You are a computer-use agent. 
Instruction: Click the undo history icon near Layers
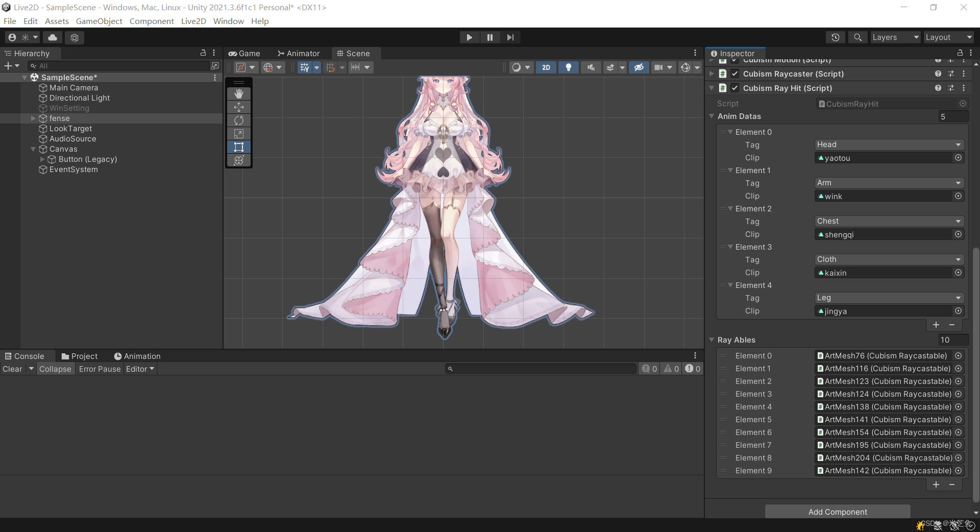836,37
